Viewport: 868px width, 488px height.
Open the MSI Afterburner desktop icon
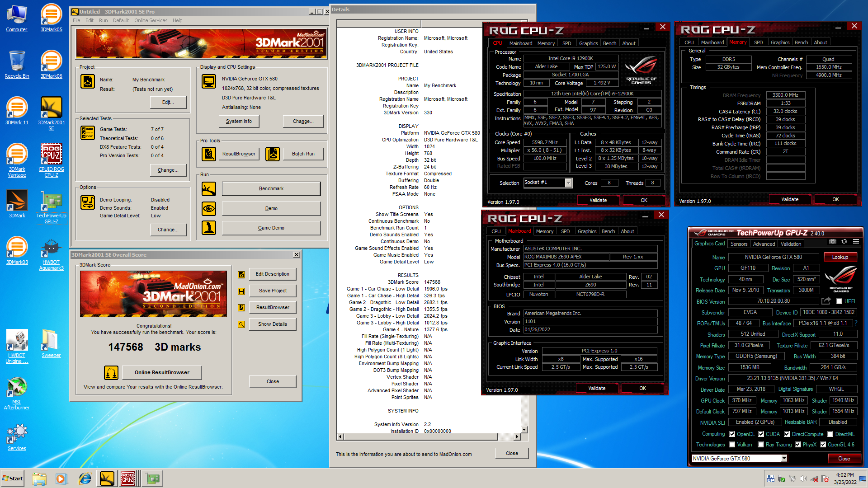click(17, 393)
